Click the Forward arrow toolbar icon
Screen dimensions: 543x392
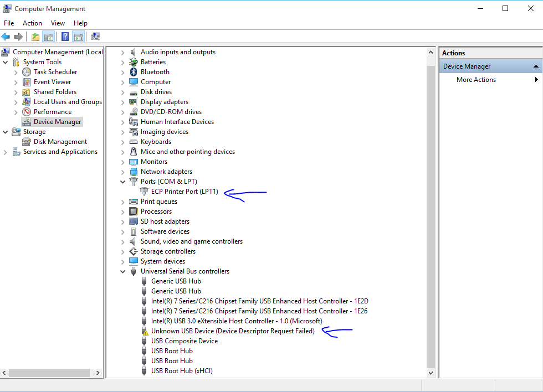(18, 37)
